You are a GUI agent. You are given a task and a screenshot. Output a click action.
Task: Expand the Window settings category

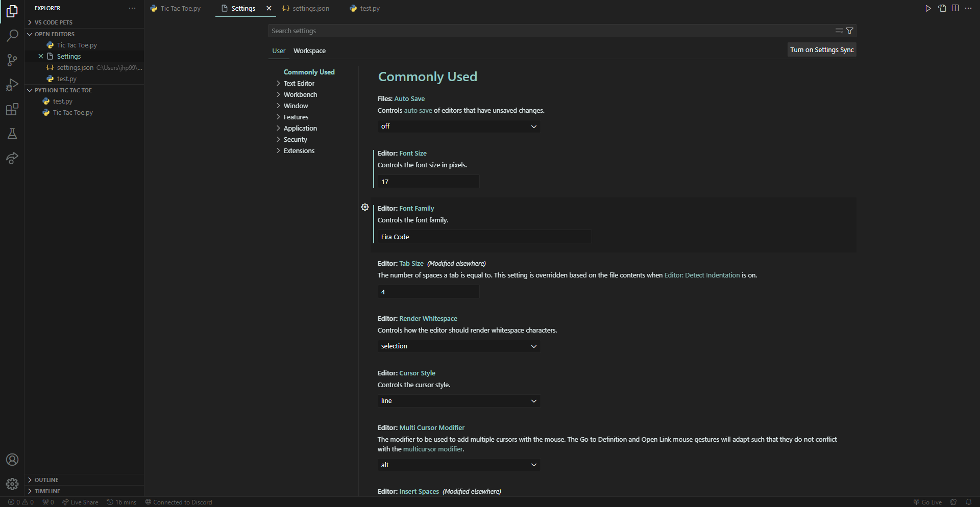pos(296,106)
